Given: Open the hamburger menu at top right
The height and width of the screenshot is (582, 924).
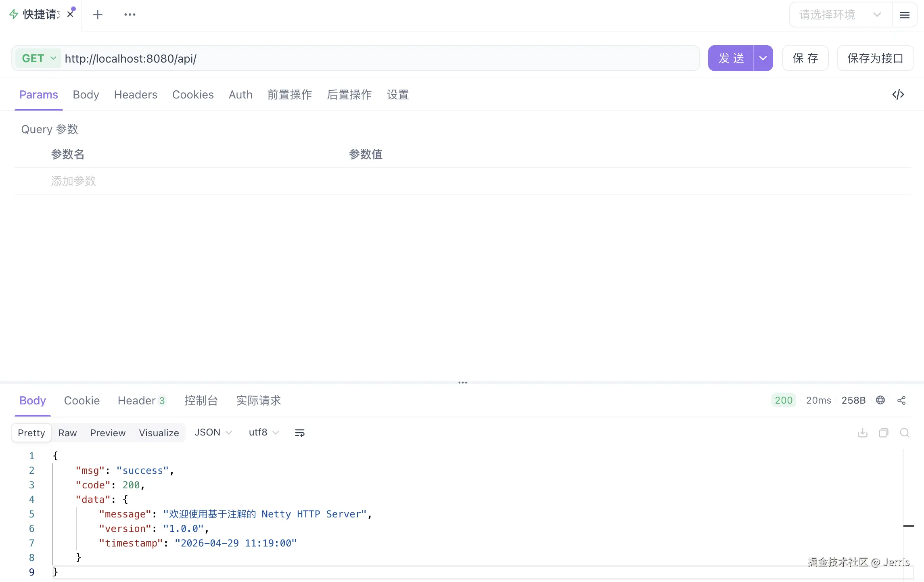Looking at the screenshot, I should [904, 15].
